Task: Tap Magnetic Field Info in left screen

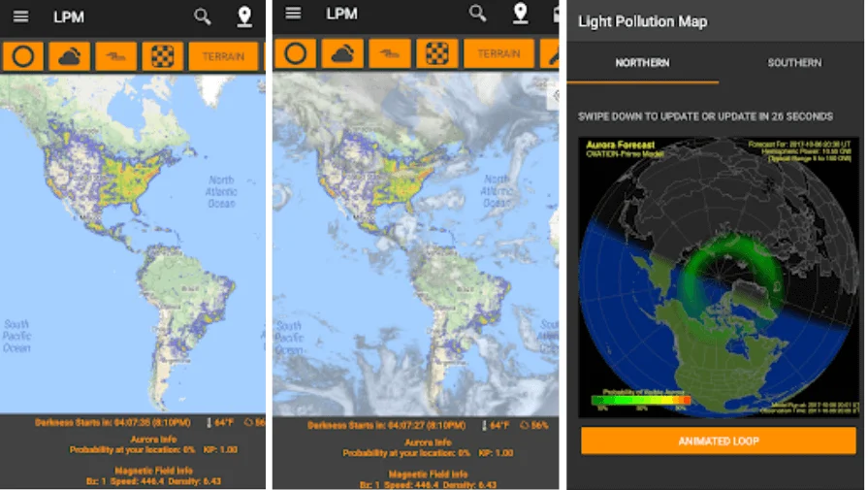Action: click(153, 471)
